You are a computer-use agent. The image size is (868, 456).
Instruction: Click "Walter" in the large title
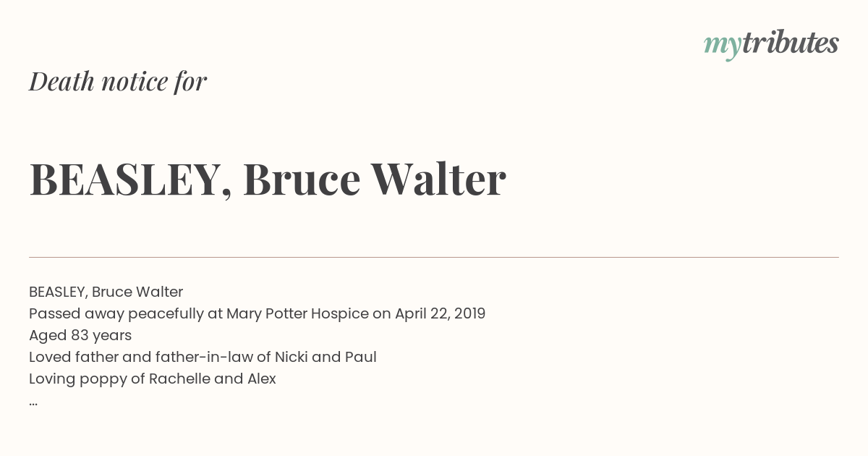pos(438,180)
